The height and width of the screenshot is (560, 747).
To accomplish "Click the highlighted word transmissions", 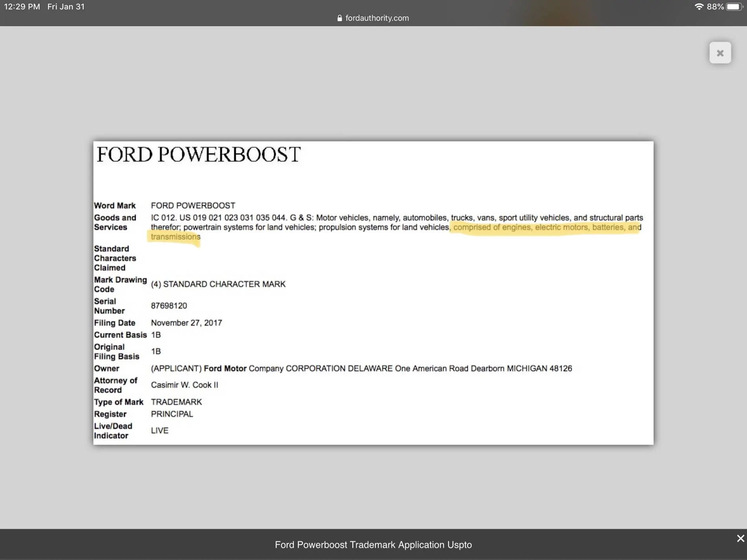I will click(175, 237).
